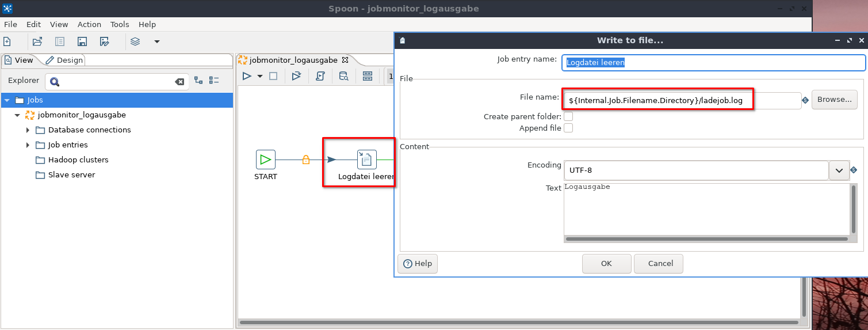Click the perspectives layers icon
The height and width of the screenshot is (330, 868).
135,41
